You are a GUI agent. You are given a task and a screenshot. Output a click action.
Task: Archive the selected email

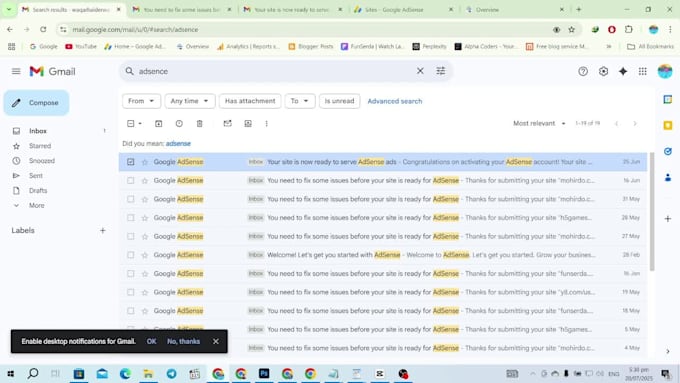point(158,124)
